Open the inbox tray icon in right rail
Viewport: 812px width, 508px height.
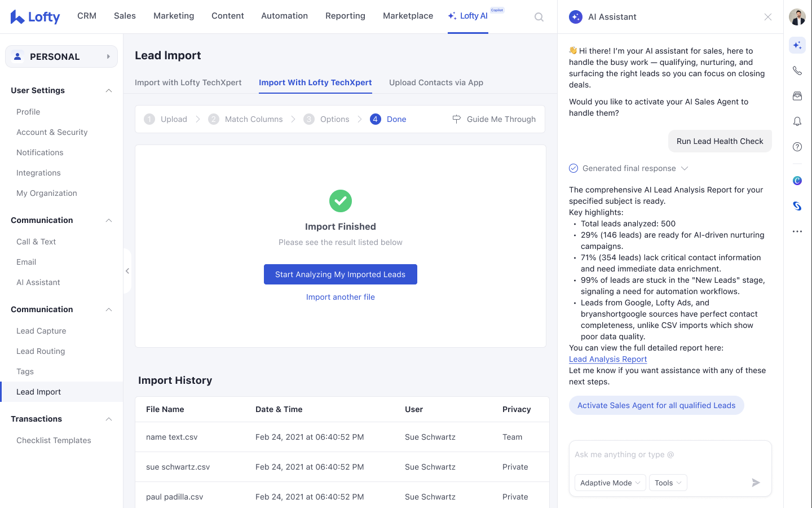point(797,96)
